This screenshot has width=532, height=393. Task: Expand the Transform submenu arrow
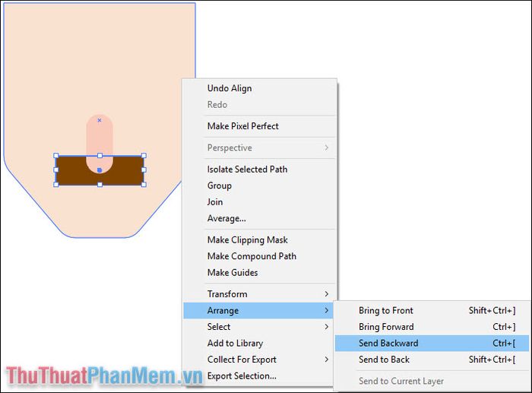[x=326, y=294]
